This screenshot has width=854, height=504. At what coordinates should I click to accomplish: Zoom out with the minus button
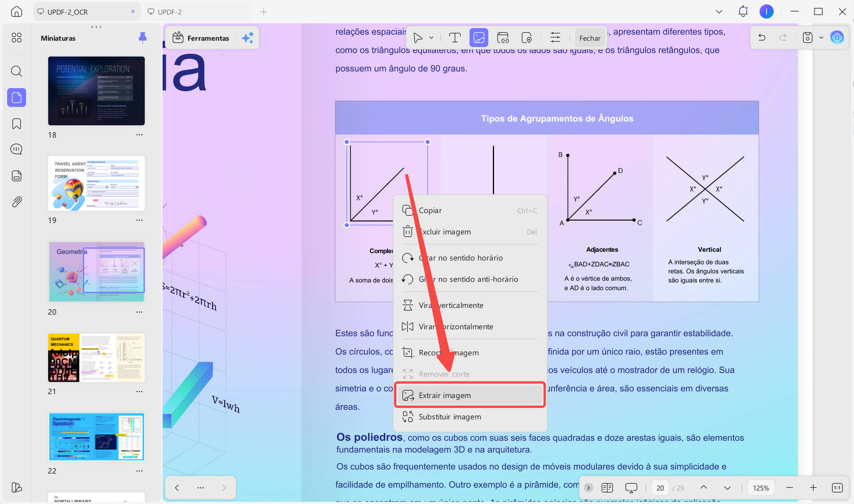(x=790, y=488)
